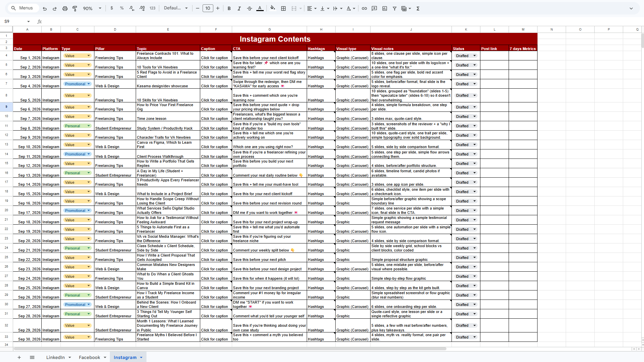This screenshot has height=362, width=644.
Task: Click the Insert link icon
Action: coord(364,8)
